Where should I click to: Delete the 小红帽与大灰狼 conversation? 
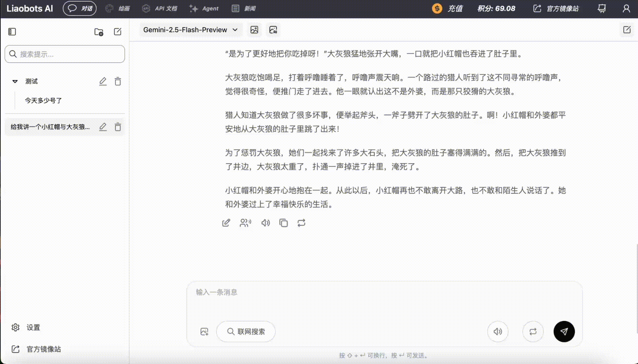pyautogui.click(x=118, y=127)
